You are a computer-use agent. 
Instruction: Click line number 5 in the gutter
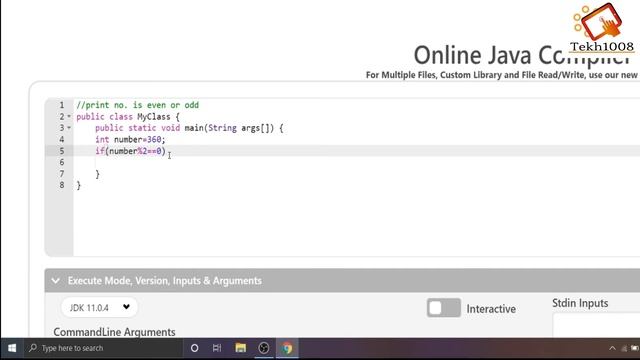62,151
